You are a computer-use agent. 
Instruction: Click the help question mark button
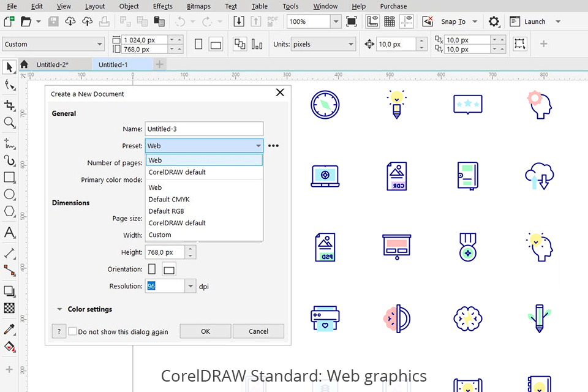(x=59, y=331)
